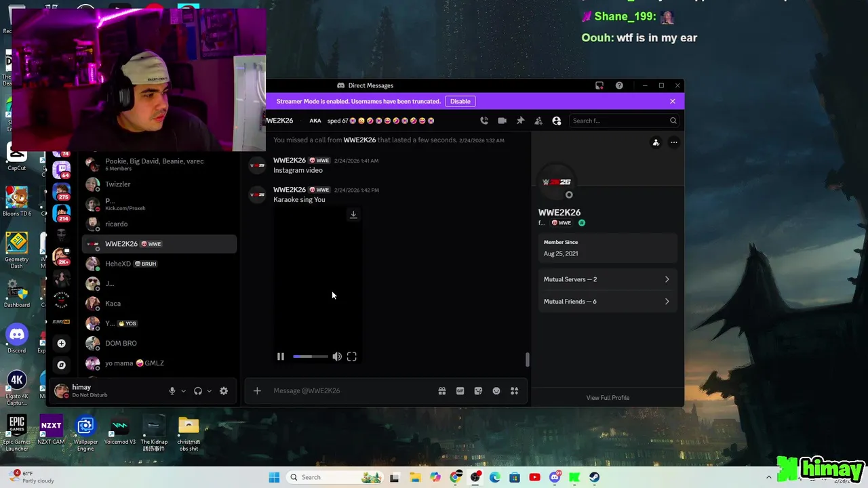Open headphone output options arrow

pyautogui.click(x=209, y=391)
